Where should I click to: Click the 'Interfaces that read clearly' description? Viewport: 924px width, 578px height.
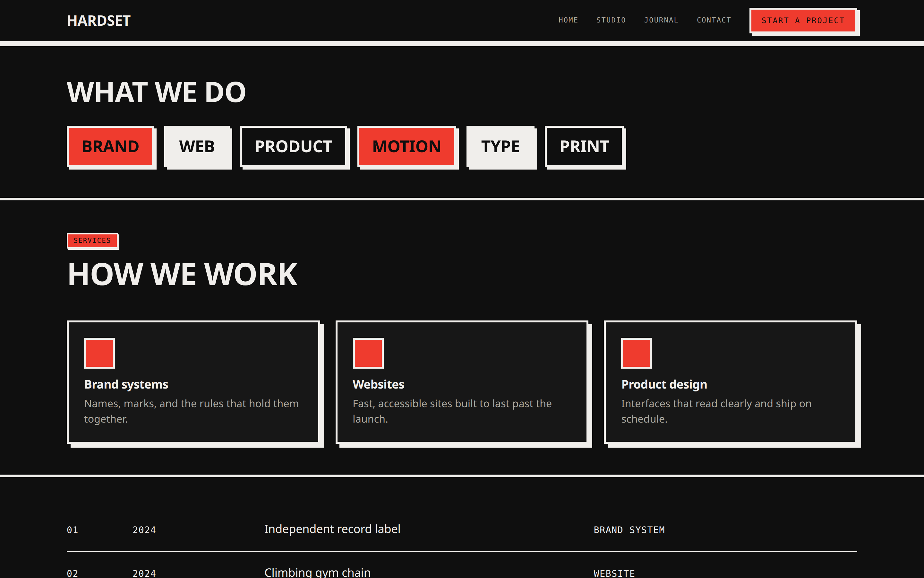[716, 411]
